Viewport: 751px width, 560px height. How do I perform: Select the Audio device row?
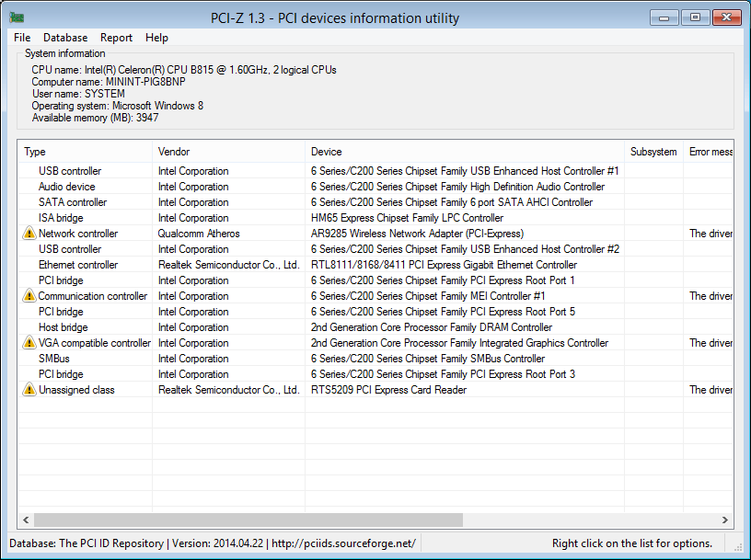coord(376,187)
